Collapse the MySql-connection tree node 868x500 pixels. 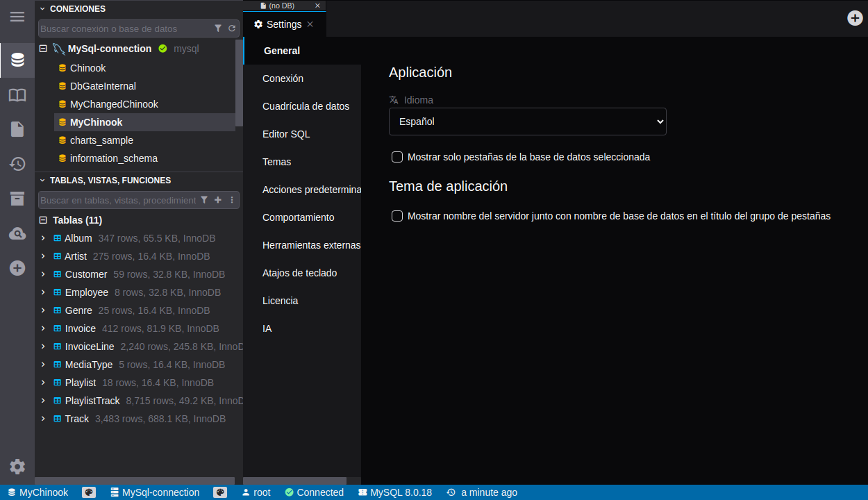[43, 49]
